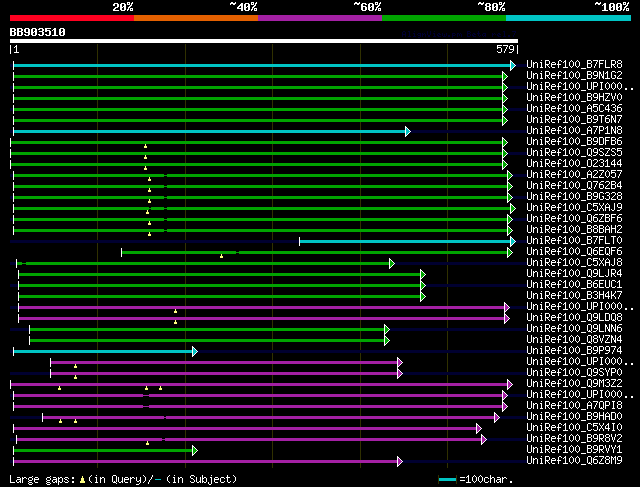Click yellow gap marker under Q6EQF6 bar
Image resolution: width=640 pixels, height=487 pixels.
click(222, 256)
